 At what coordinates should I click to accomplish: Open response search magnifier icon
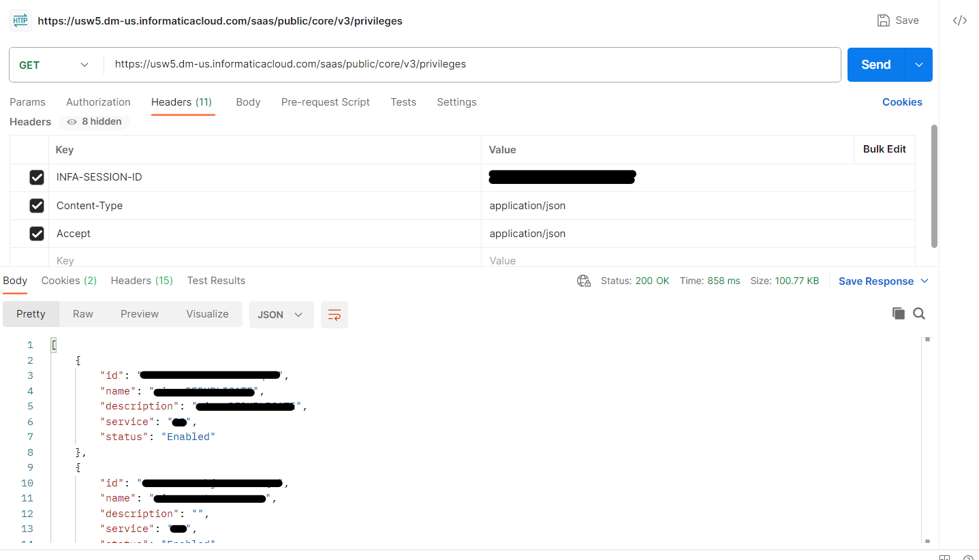(919, 313)
